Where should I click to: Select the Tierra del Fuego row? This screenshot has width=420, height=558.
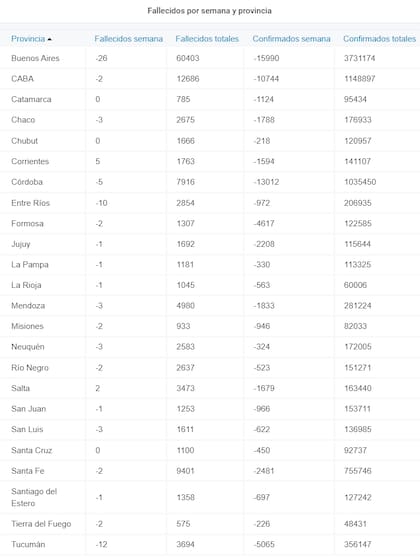(210, 524)
